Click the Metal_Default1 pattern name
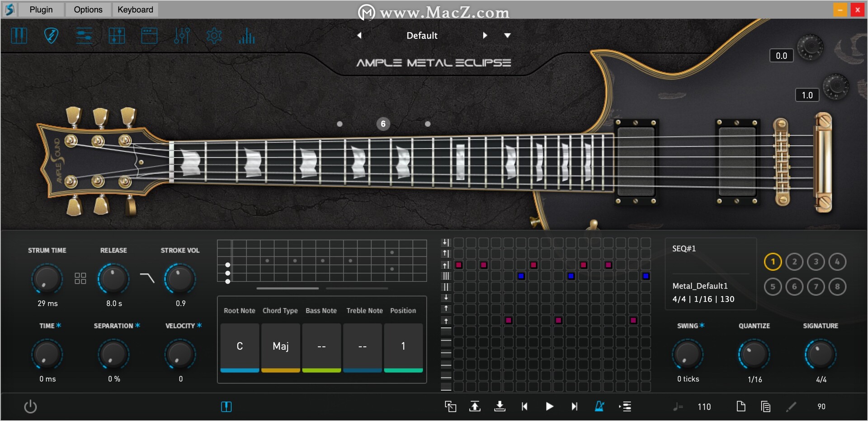Viewport: 868px width, 421px height. (700, 286)
